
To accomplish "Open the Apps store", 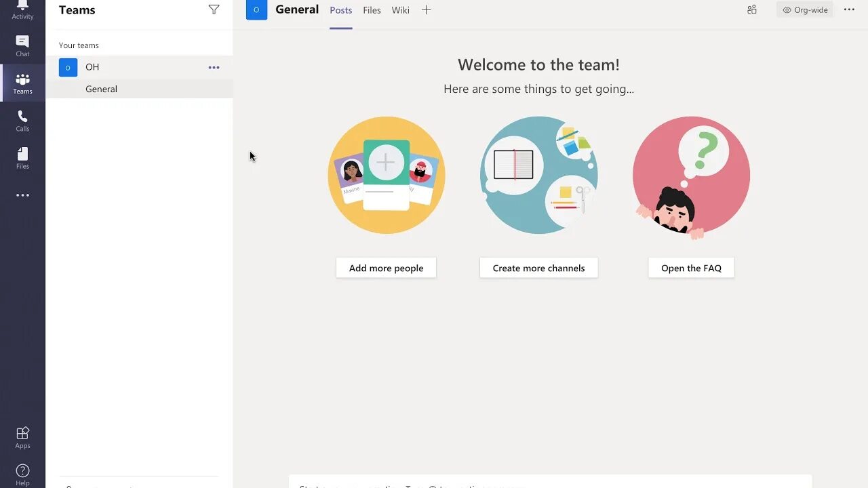I will (22, 437).
